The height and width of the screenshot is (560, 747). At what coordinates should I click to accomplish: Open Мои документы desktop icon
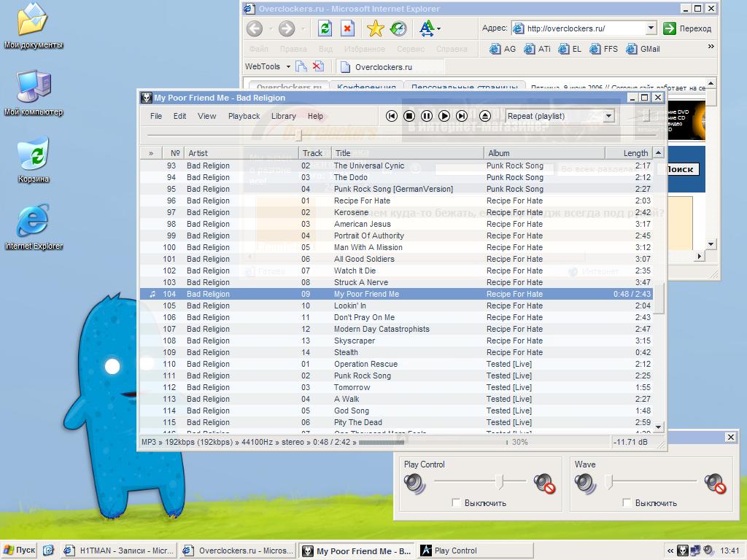tap(33, 26)
